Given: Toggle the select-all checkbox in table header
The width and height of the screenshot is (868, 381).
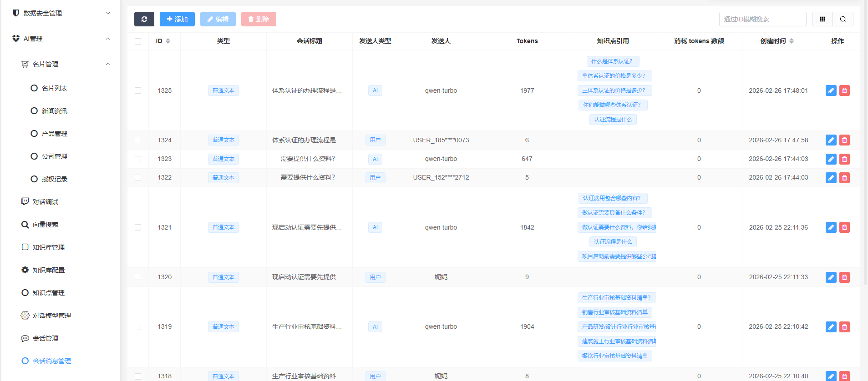Looking at the screenshot, I should point(138,41).
